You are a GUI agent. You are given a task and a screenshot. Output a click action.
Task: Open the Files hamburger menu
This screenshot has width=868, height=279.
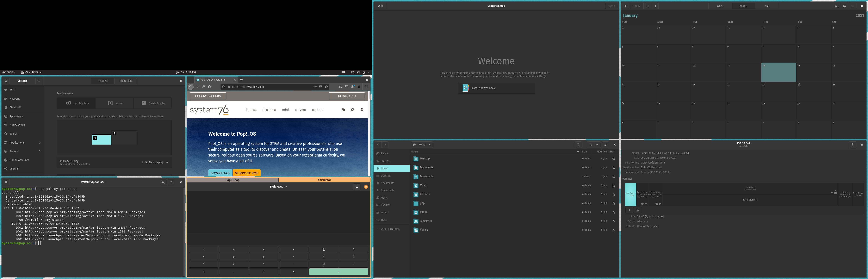(605, 145)
